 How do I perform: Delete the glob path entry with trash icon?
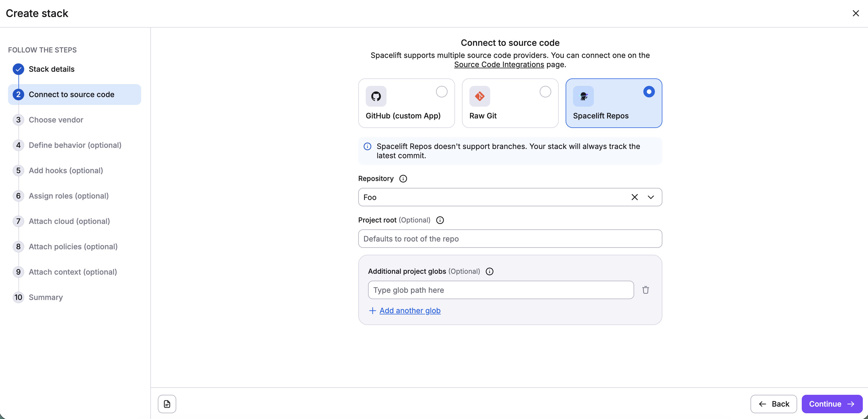point(645,290)
